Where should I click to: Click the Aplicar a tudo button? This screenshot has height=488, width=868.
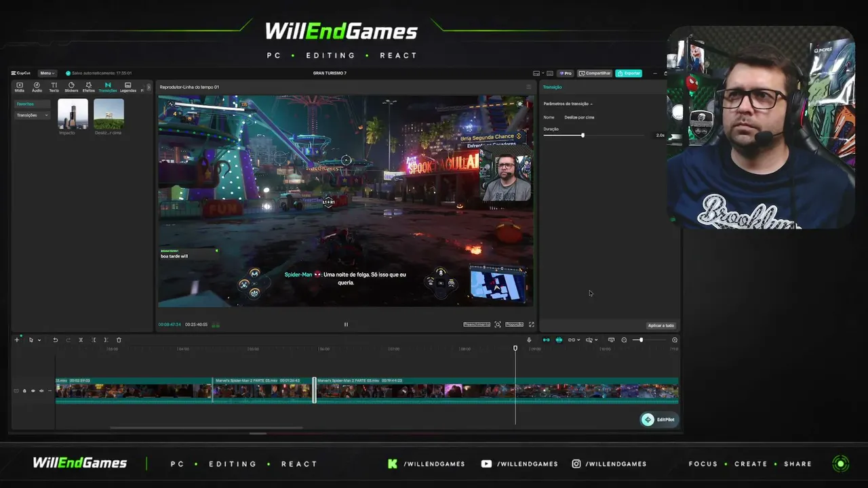click(660, 325)
